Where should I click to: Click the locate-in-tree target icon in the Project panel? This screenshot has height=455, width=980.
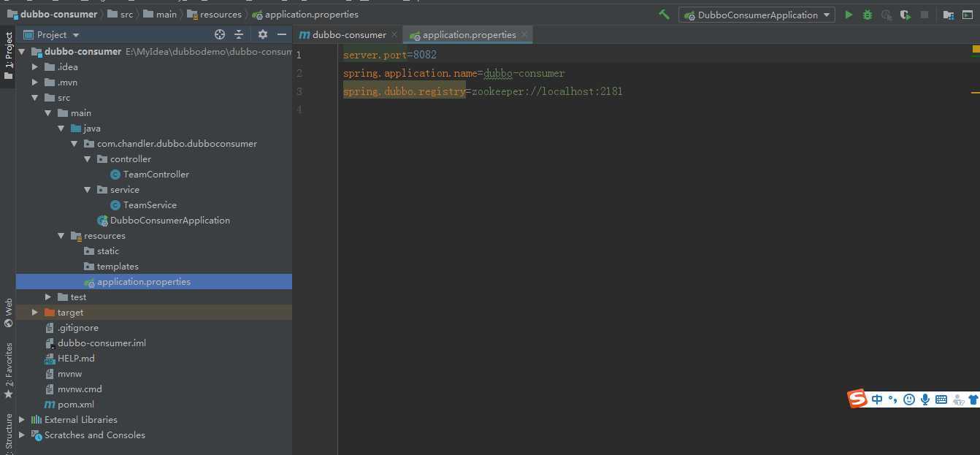pos(220,34)
